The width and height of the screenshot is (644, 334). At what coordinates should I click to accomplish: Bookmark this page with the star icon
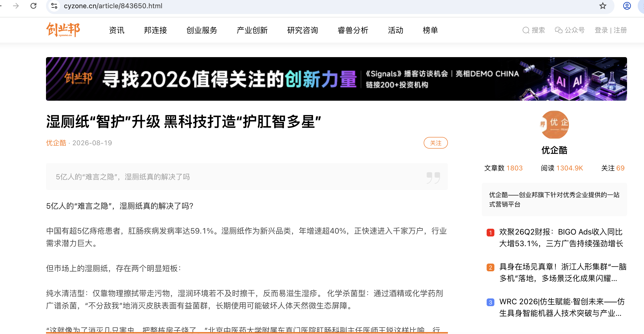click(x=603, y=6)
